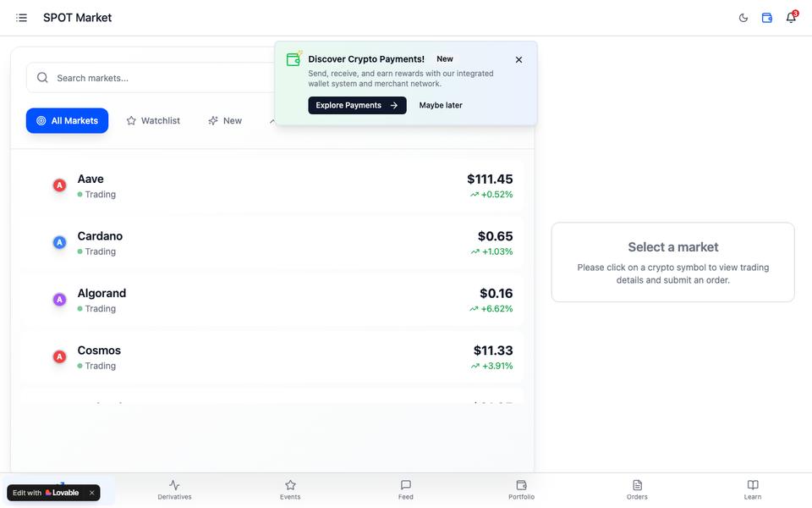The height and width of the screenshot is (508, 812).
Task: Click the purple Algorand coin icon
Action: pos(59,299)
